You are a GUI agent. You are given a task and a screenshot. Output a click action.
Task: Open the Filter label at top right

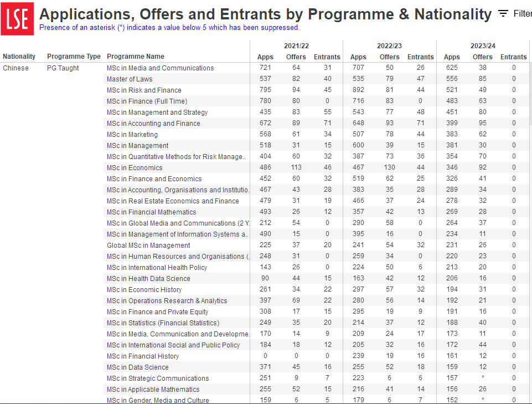click(x=523, y=14)
